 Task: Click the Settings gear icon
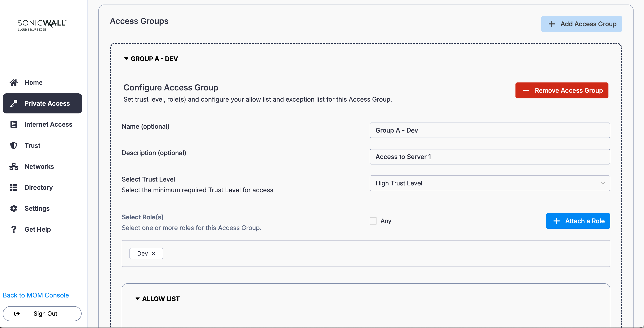[13, 208]
